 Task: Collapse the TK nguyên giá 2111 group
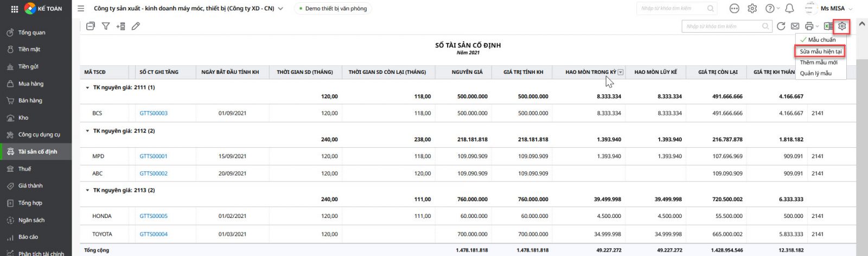click(87, 88)
